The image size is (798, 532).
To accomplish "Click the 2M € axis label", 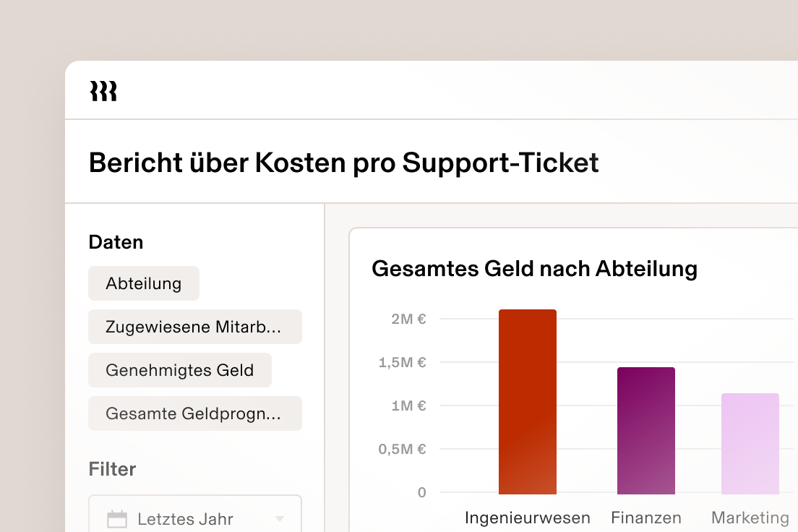I will click(x=408, y=318).
